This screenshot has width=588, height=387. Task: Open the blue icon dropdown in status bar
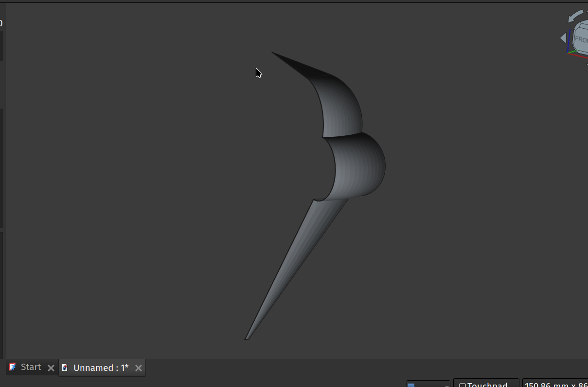pos(428,384)
